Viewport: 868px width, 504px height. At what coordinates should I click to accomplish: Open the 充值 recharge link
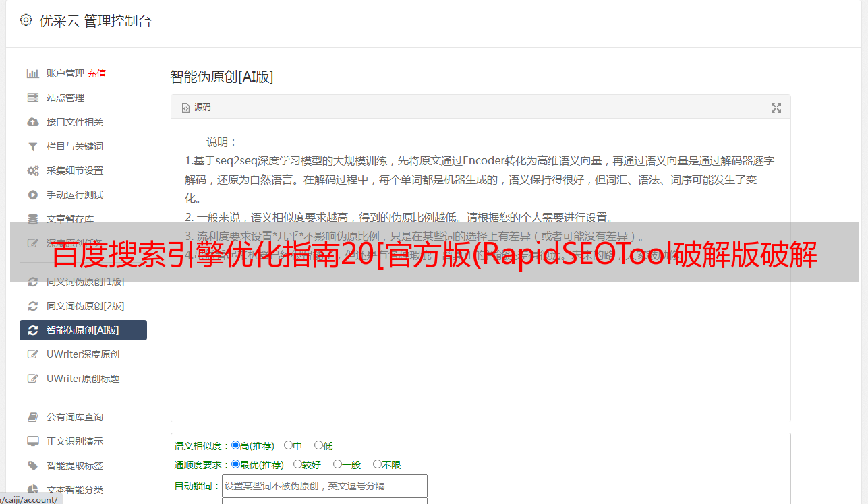coord(96,73)
